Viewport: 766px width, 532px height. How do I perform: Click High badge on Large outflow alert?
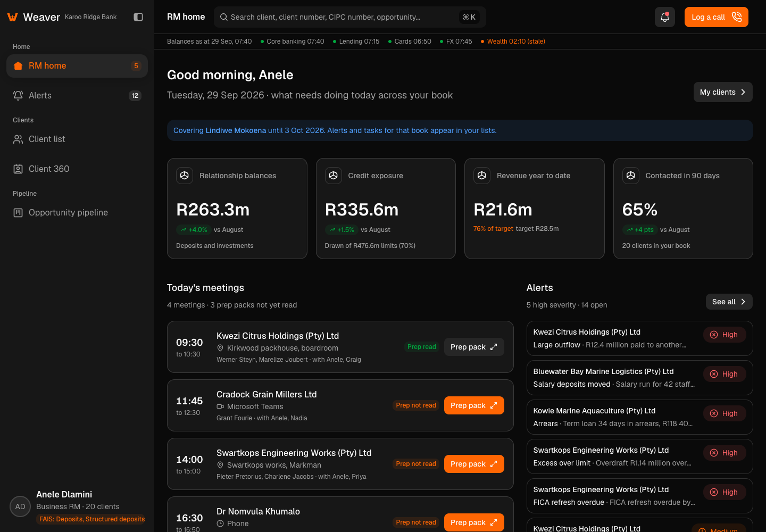[725, 335]
